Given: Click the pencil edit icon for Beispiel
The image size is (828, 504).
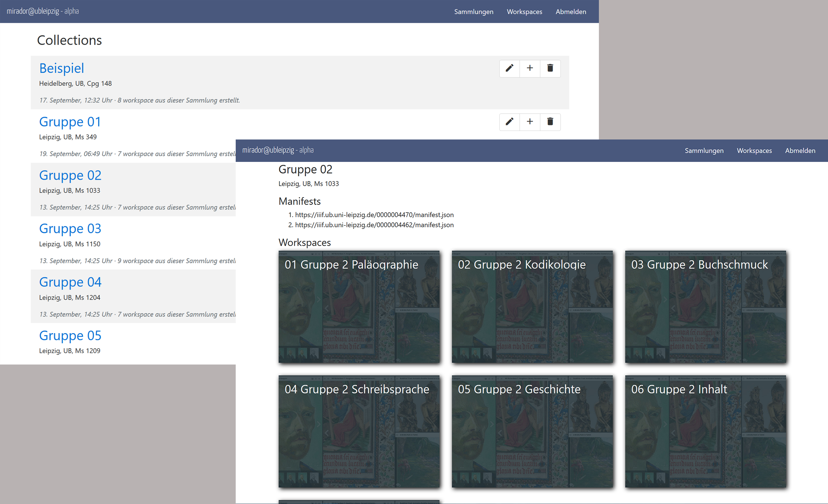Looking at the screenshot, I should 509,68.
